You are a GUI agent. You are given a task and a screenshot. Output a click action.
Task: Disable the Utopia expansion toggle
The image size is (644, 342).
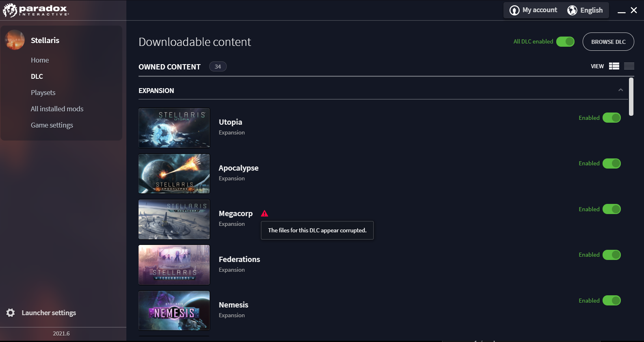pyautogui.click(x=611, y=118)
